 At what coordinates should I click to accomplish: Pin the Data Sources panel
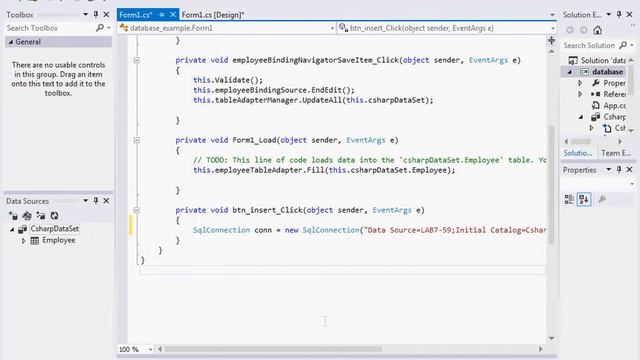click(96, 201)
